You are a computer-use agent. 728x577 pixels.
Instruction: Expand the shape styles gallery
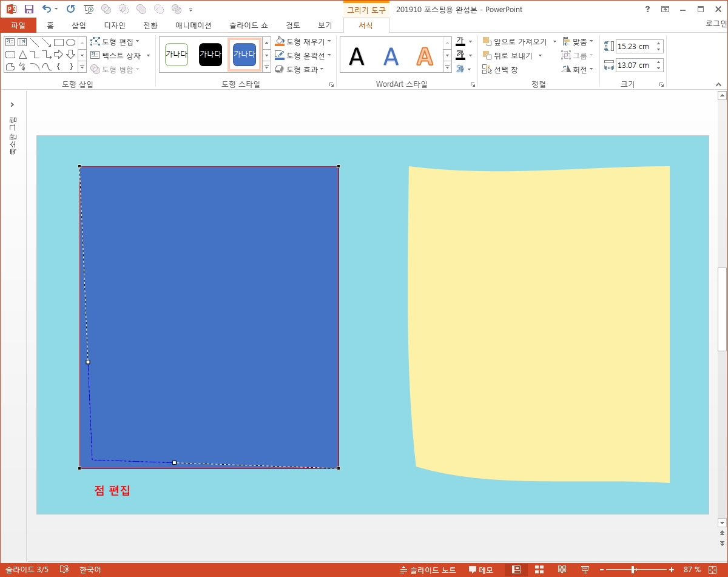coord(267,67)
